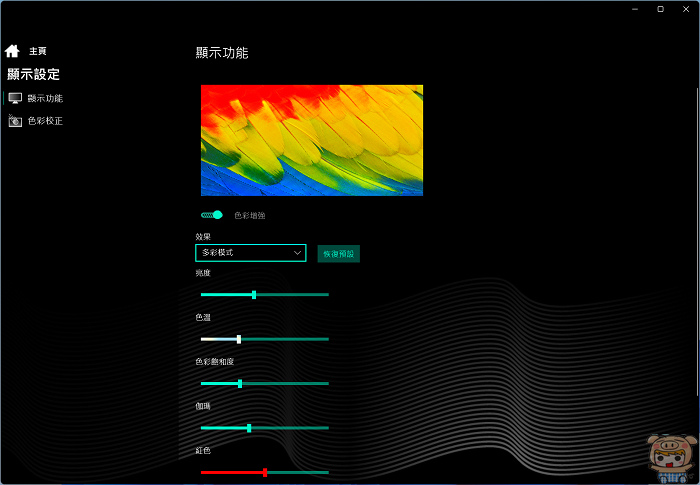Click the 伽瑪 gamma slider handle
700x485 pixels.
click(x=249, y=428)
